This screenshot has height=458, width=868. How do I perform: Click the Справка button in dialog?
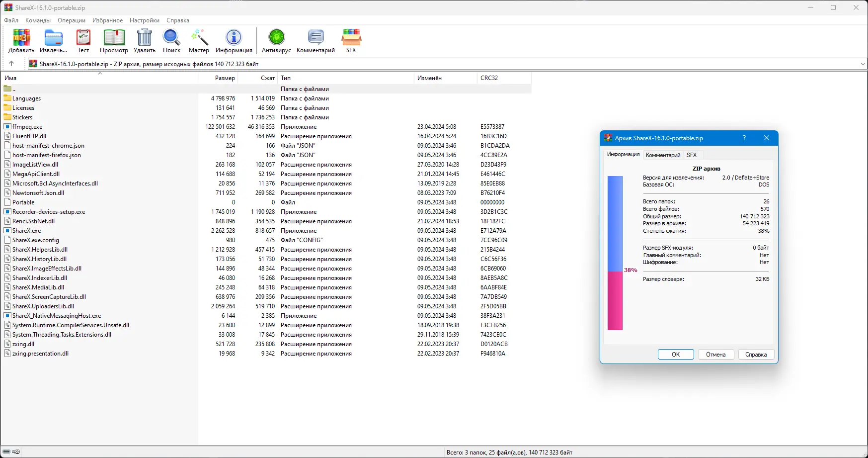coord(756,355)
